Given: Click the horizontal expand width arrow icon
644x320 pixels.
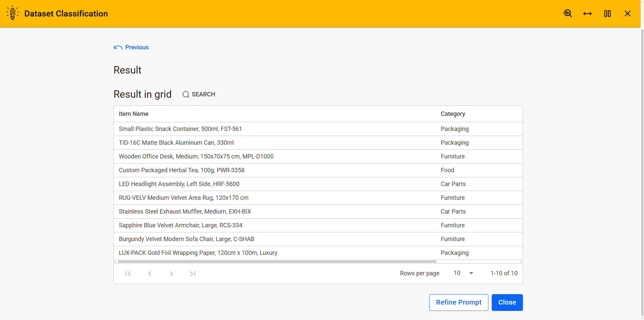Looking at the screenshot, I should pyautogui.click(x=587, y=13).
